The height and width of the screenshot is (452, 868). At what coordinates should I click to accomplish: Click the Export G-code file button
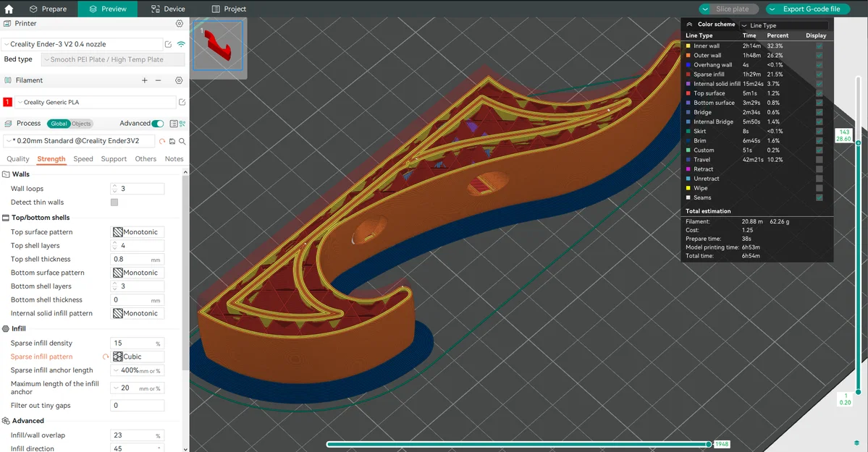click(x=812, y=9)
